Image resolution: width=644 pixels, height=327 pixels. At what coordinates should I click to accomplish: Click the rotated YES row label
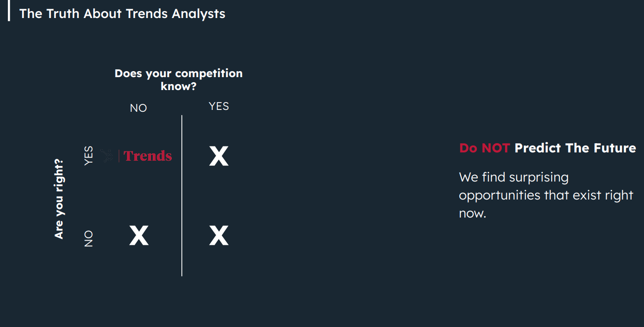click(x=89, y=156)
